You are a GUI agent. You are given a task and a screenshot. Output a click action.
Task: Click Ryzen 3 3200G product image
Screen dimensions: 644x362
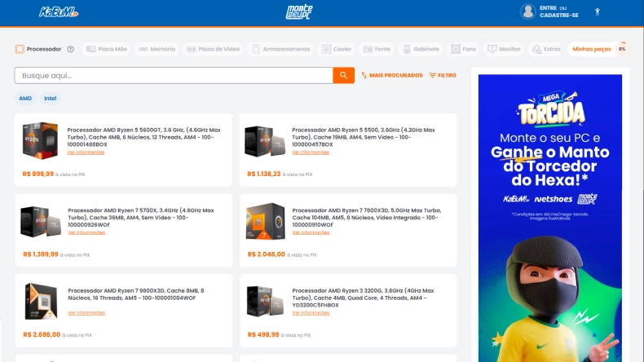pos(265,302)
